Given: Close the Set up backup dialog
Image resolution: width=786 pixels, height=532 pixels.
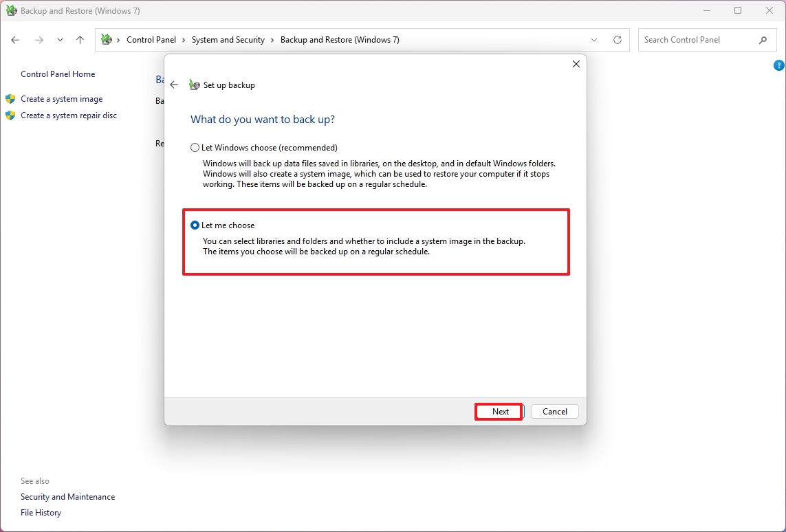Looking at the screenshot, I should point(576,64).
